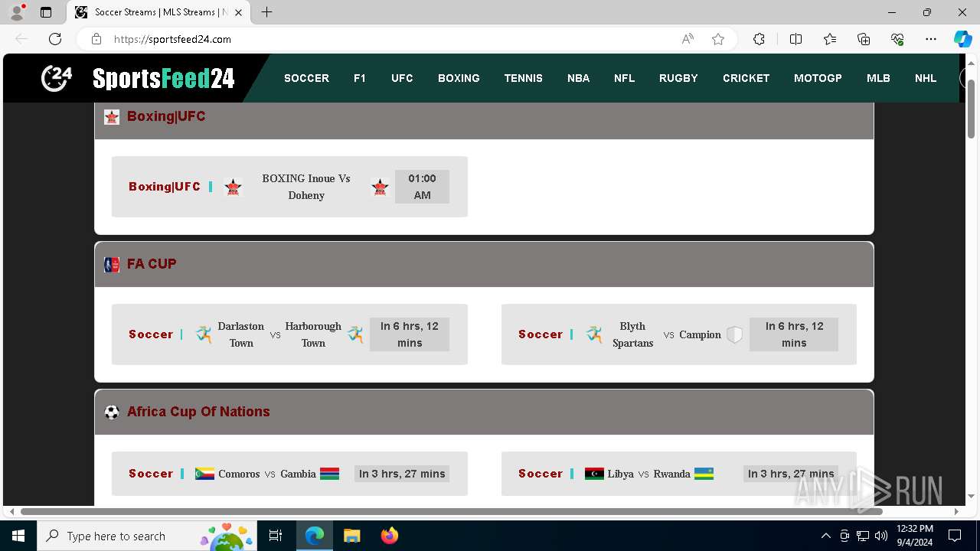The height and width of the screenshot is (551, 980).
Task: Click Read aloud icon in address bar
Action: (x=688, y=39)
